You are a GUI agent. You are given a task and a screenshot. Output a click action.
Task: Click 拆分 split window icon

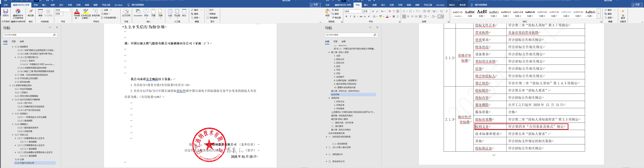coord(184,13)
